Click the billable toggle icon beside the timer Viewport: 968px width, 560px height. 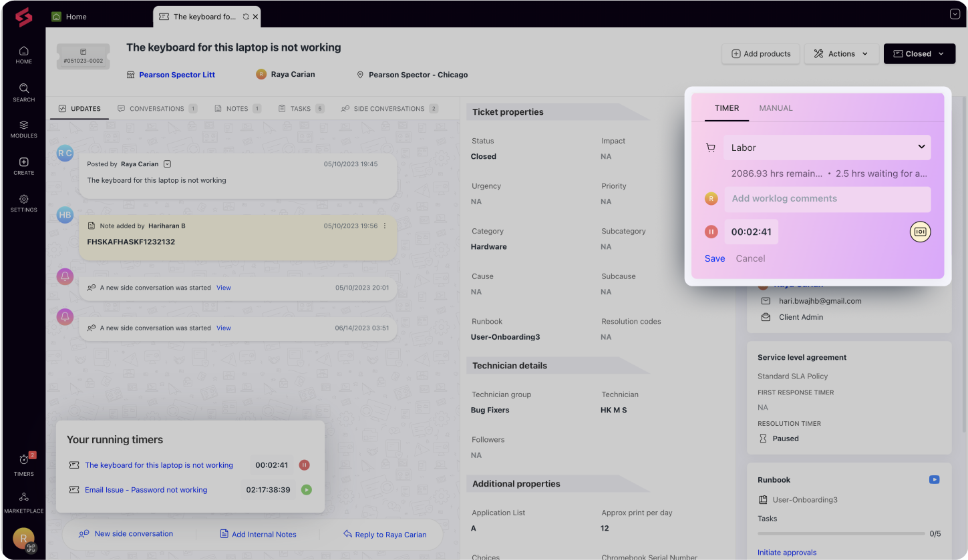[920, 232]
